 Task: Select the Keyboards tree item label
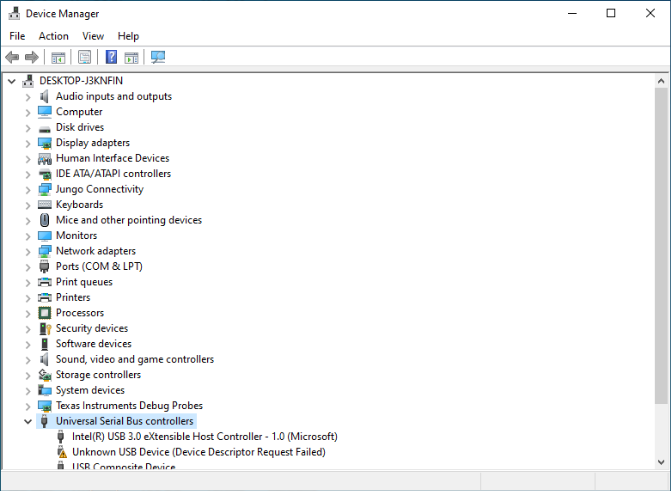(80, 205)
